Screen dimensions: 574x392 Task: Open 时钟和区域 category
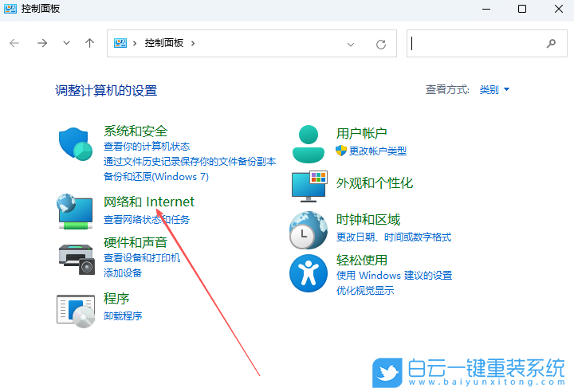368,220
